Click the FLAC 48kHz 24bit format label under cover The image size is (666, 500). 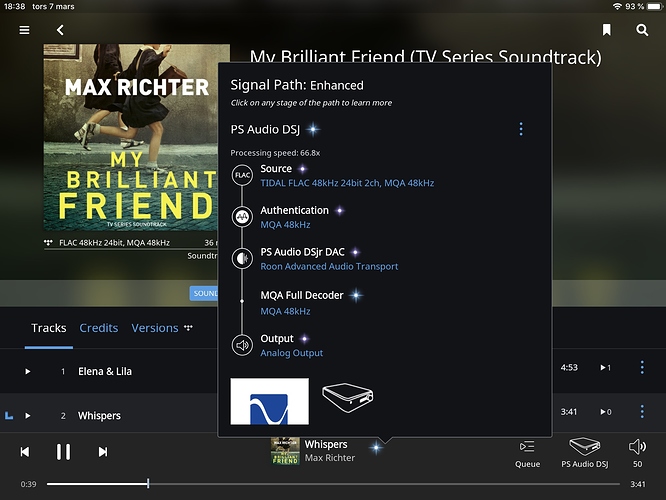[114, 243]
